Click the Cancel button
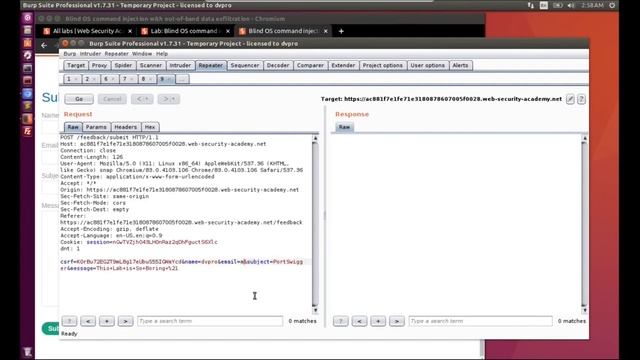 point(112,99)
